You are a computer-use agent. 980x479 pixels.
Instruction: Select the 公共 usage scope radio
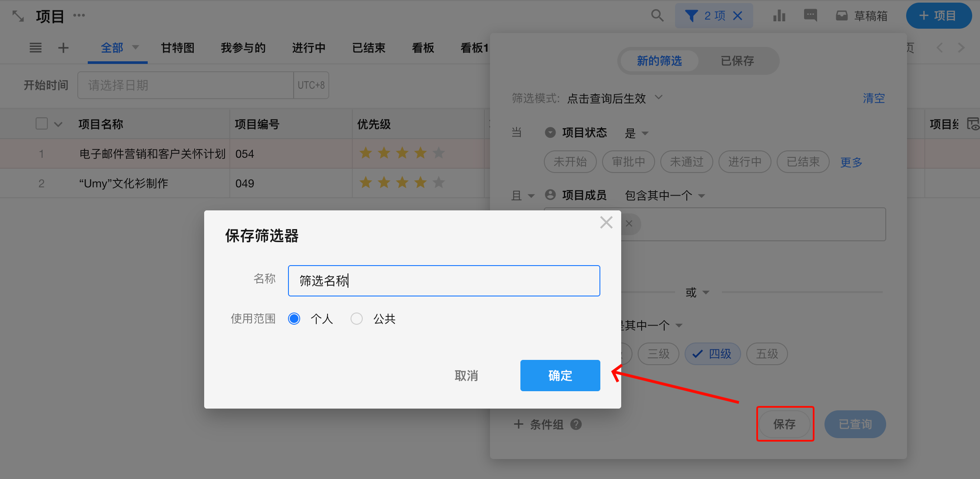click(x=357, y=319)
